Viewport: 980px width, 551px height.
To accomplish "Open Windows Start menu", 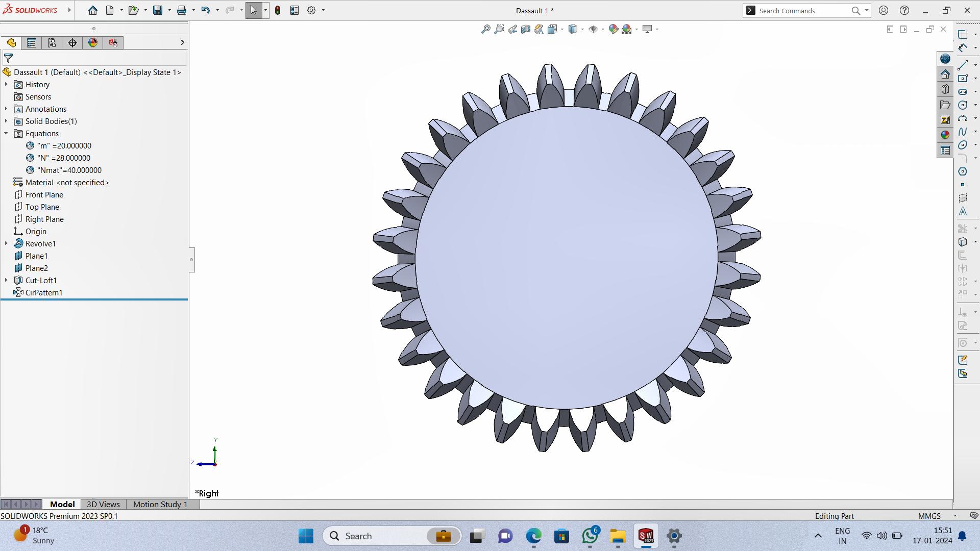I will [306, 536].
